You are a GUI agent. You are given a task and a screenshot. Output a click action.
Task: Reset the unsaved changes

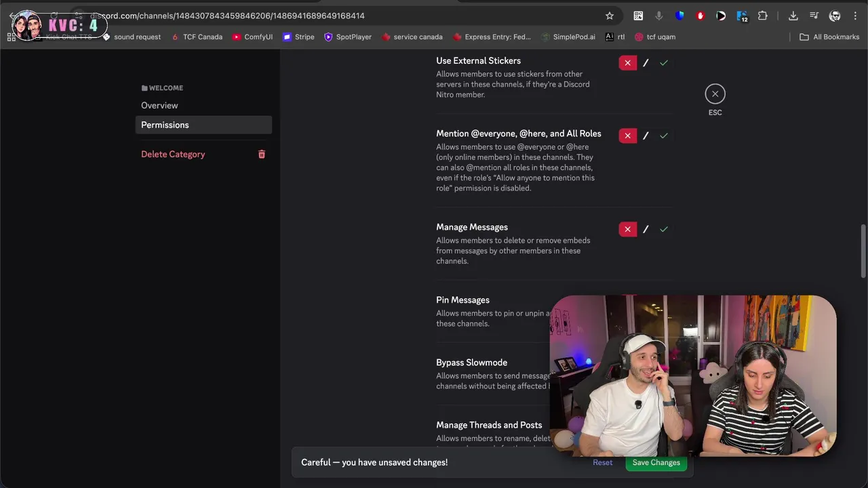coord(602,463)
